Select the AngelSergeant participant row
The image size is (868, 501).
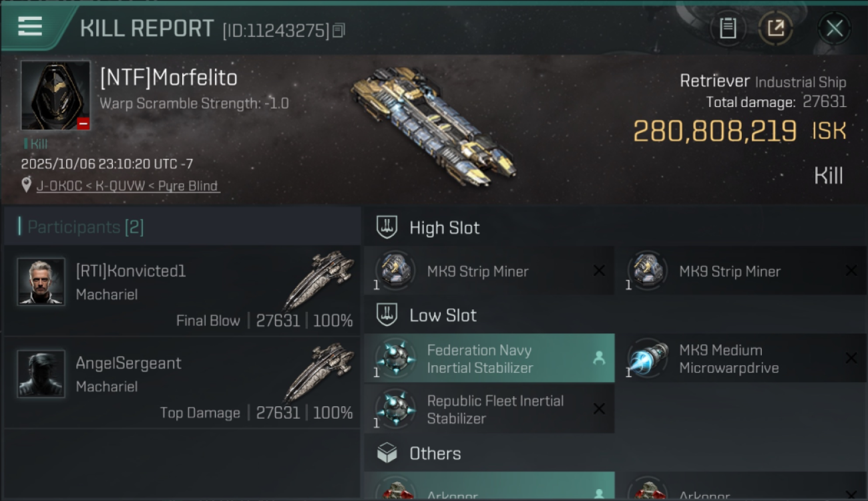[x=182, y=383]
